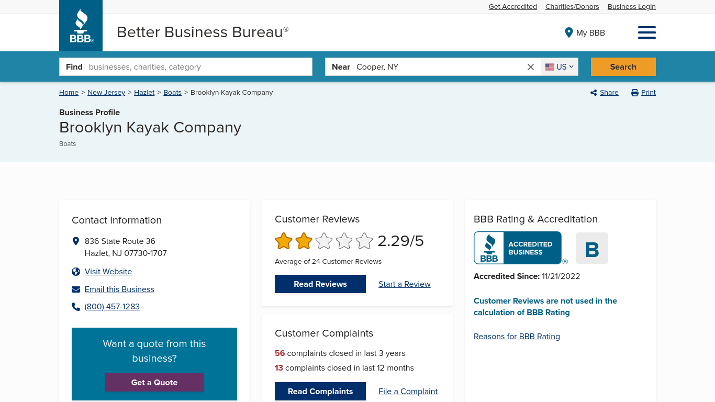Screen dimensions: 715x402
Task: Open the Visit Website link
Action: point(108,272)
